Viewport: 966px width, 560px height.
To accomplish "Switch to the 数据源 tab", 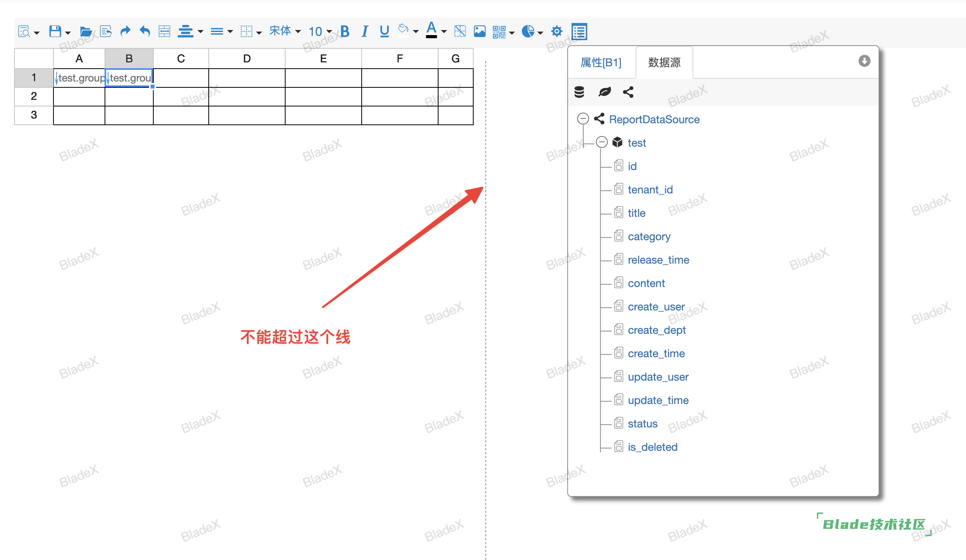I will [x=664, y=62].
